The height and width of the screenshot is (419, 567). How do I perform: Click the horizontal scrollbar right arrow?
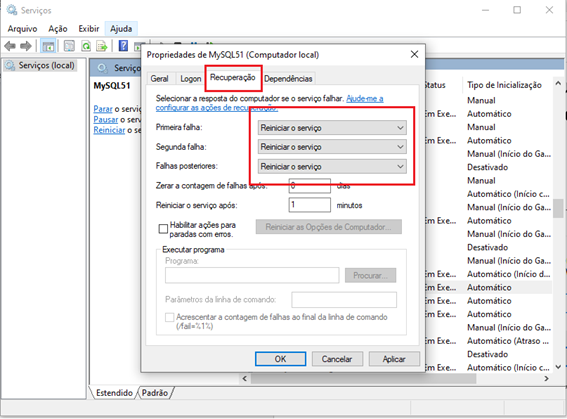(x=546, y=379)
